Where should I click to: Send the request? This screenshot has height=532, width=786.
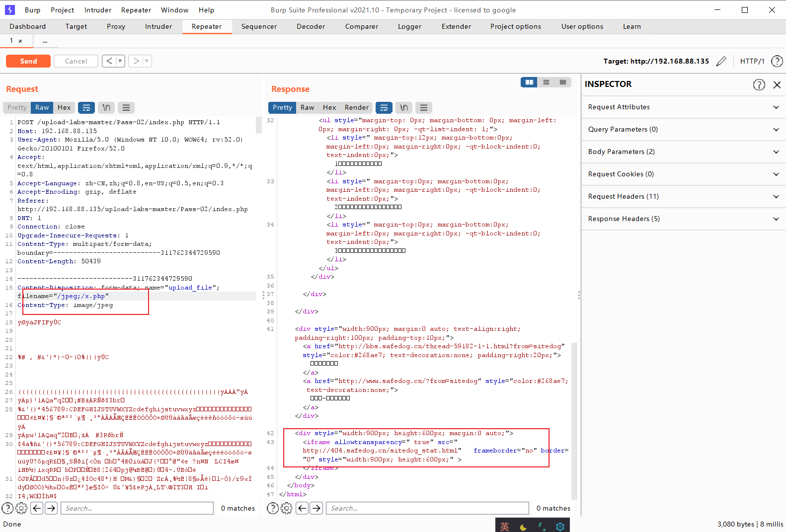[28, 61]
